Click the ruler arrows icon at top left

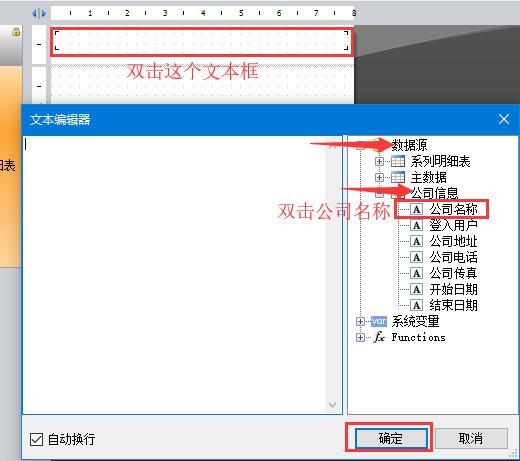39,13
